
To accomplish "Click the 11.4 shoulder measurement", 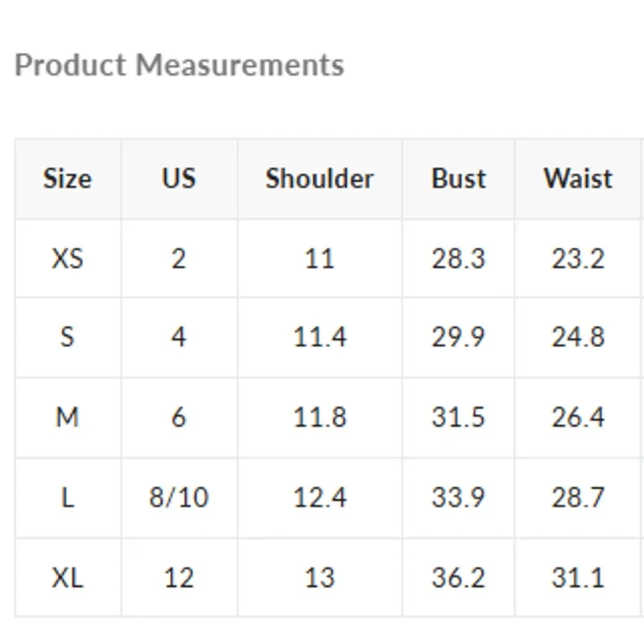I will tap(320, 336).
